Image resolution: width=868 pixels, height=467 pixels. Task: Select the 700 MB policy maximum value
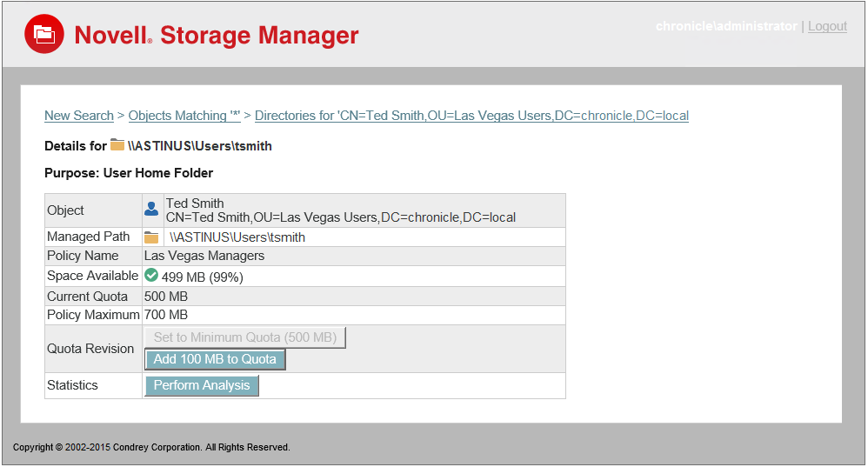(166, 315)
